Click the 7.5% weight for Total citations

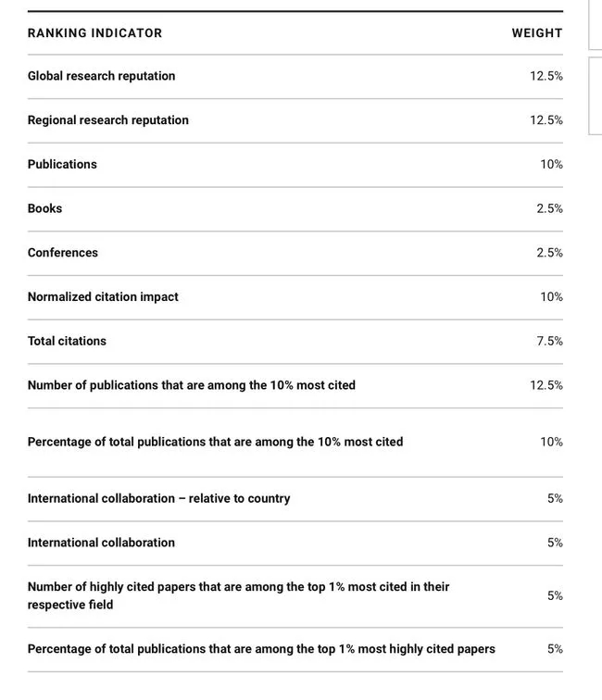549,341
